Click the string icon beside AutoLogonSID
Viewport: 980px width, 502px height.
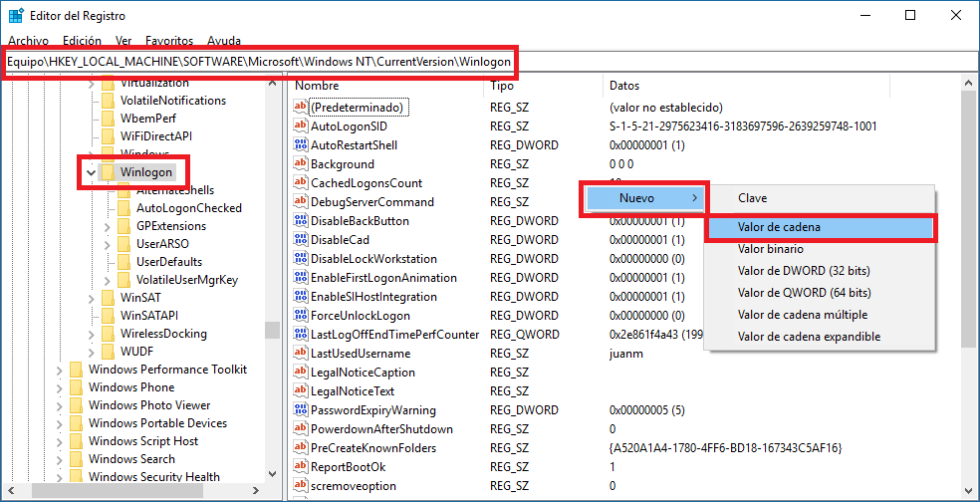pos(301,126)
